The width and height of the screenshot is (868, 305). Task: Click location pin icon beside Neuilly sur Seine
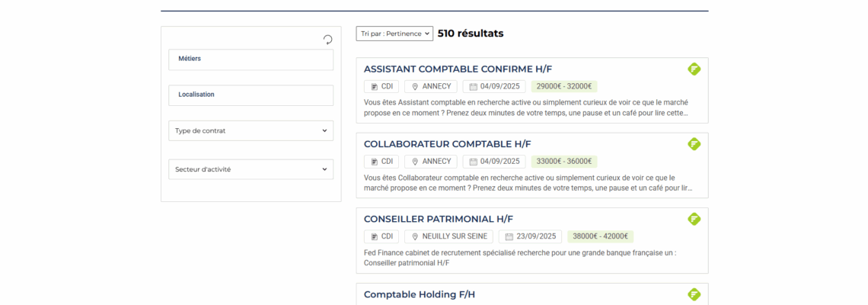(415, 236)
